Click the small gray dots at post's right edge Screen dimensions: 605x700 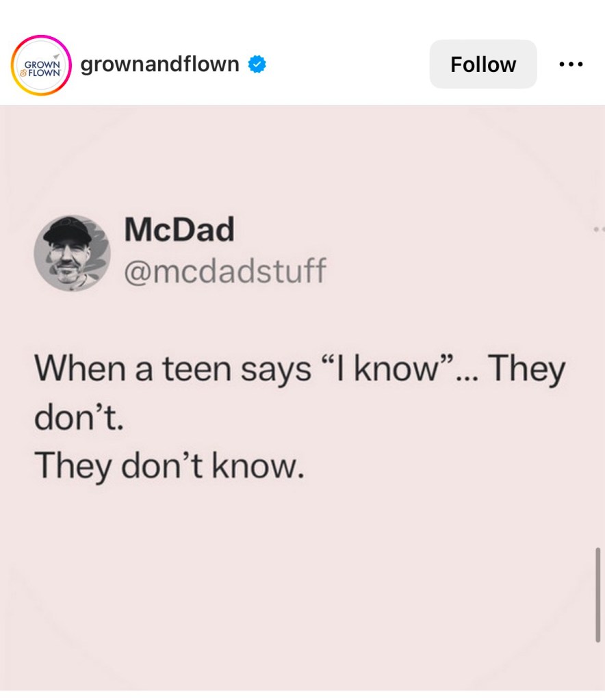coord(600,229)
